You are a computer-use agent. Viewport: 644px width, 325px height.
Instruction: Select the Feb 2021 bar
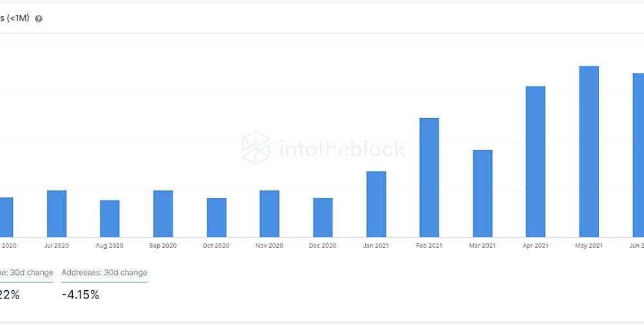click(429, 178)
